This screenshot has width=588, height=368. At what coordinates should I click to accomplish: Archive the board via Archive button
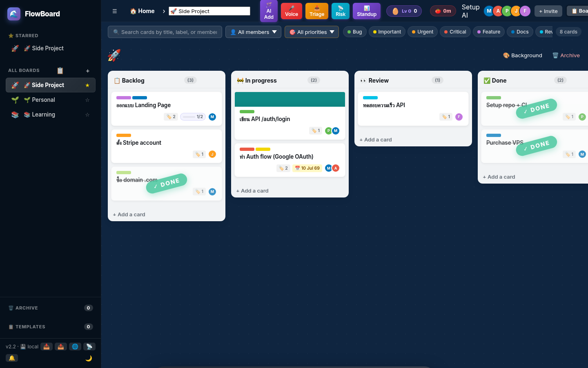(566, 55)
